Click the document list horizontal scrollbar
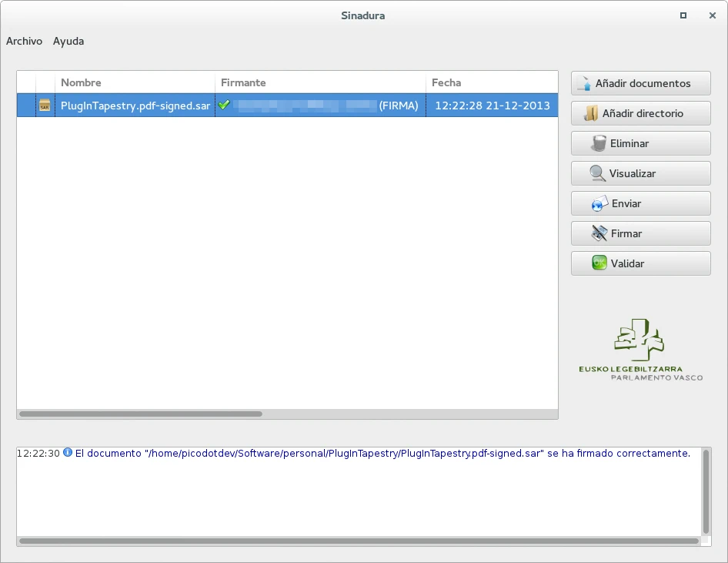The width and height of the screenshot is (728, 563). point(141,414)
